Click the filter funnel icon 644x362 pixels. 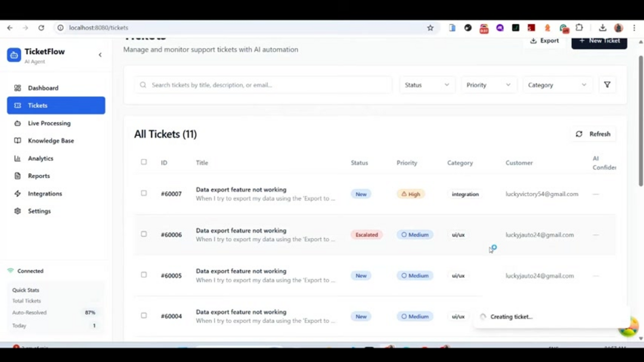(607, 85)
